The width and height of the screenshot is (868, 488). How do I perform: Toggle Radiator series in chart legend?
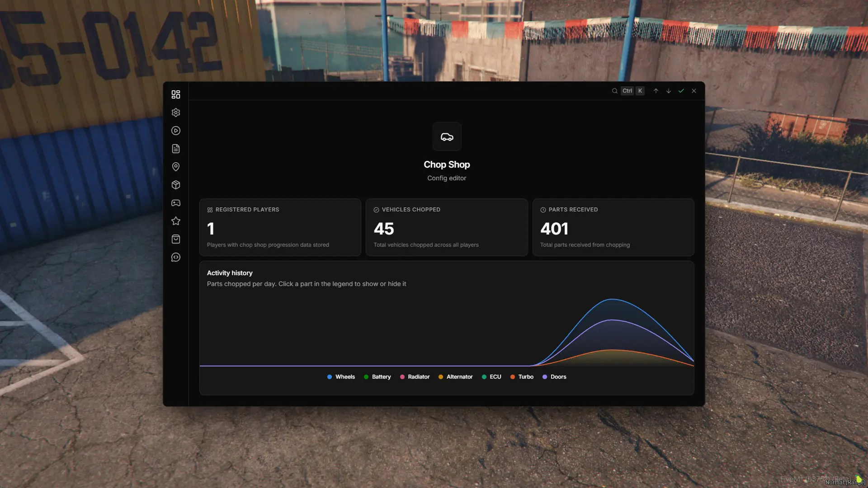click(x=415, y=377)
